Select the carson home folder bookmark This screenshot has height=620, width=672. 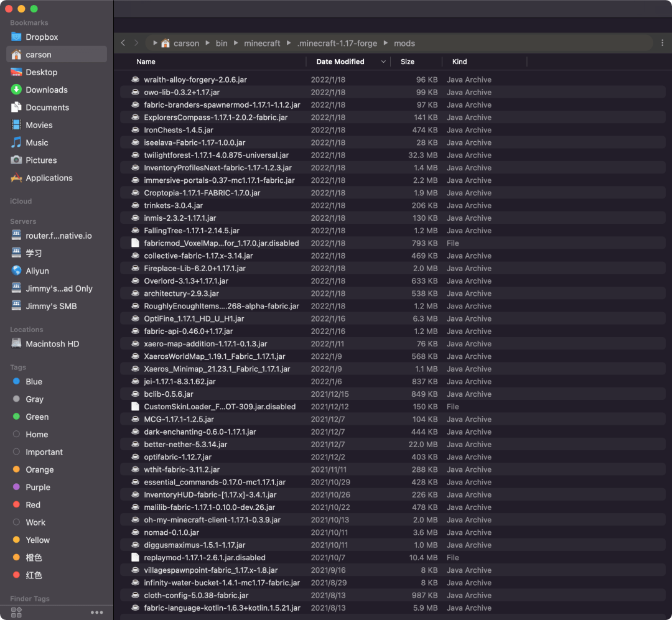point(56,55)
